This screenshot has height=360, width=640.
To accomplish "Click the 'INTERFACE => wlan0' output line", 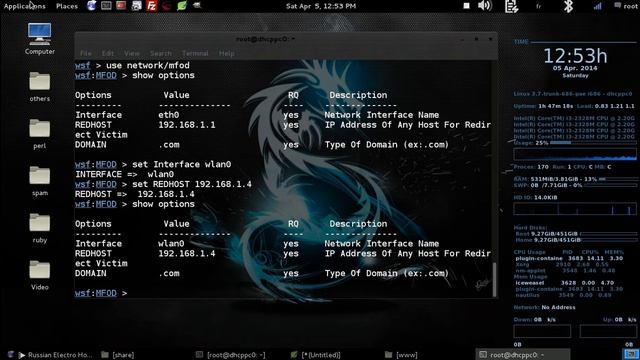I will click(x=124, y=174).
